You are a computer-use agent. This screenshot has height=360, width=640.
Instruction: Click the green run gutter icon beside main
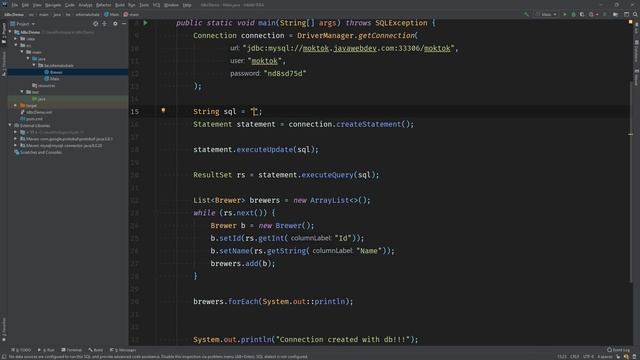point(145,23)
